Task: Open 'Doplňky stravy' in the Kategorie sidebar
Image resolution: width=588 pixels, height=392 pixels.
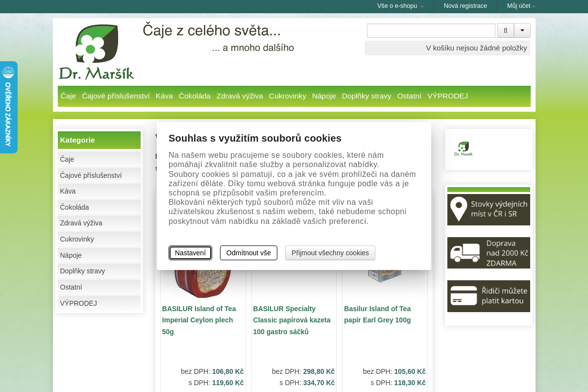Action: point(99,271)
